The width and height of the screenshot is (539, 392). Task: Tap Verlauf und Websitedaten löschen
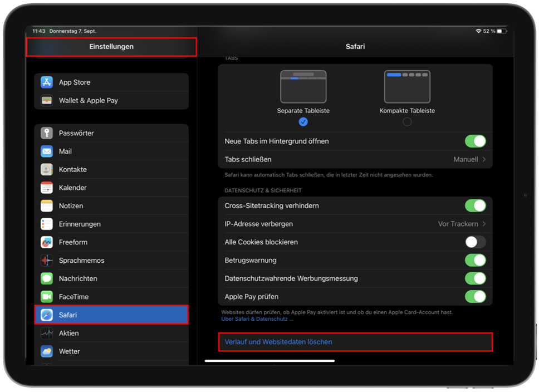[355, 342]
